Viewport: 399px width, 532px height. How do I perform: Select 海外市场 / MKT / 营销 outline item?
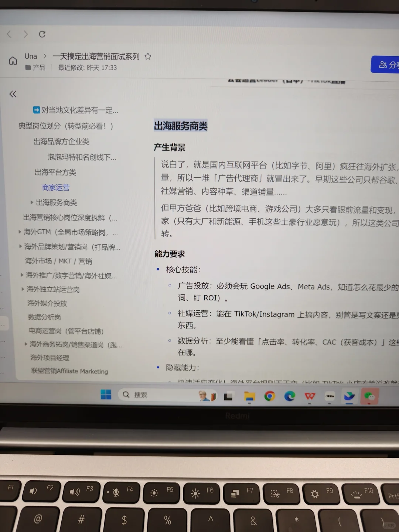pyautogui.click(x=58, y=261)
